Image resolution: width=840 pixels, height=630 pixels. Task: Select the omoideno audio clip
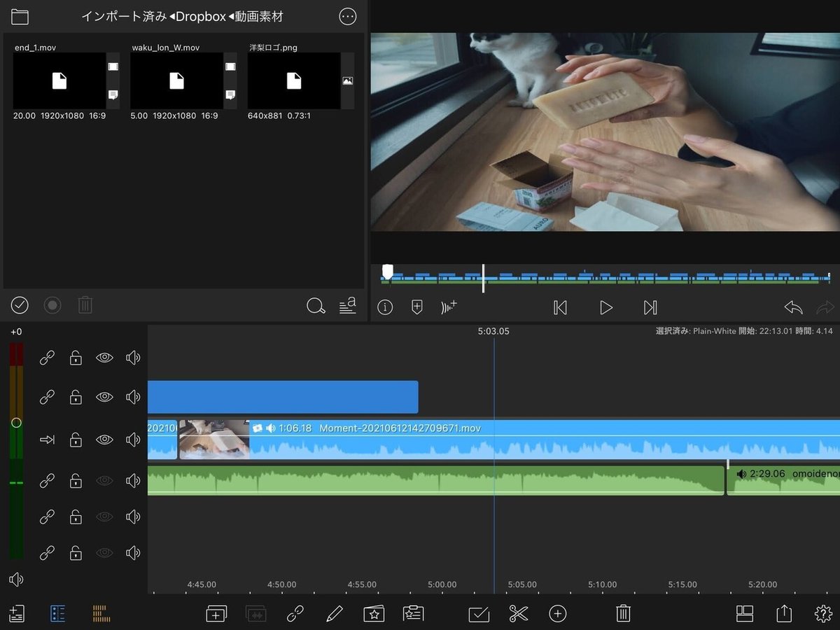point(783,480)
